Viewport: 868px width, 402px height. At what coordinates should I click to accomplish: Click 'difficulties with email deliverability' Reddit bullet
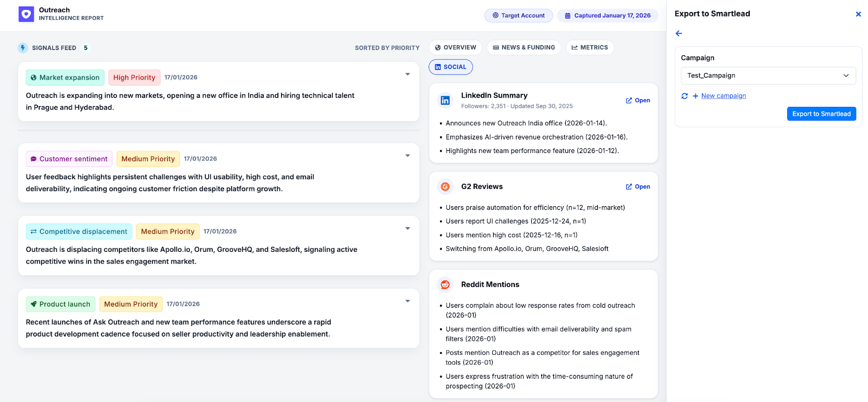539,334
